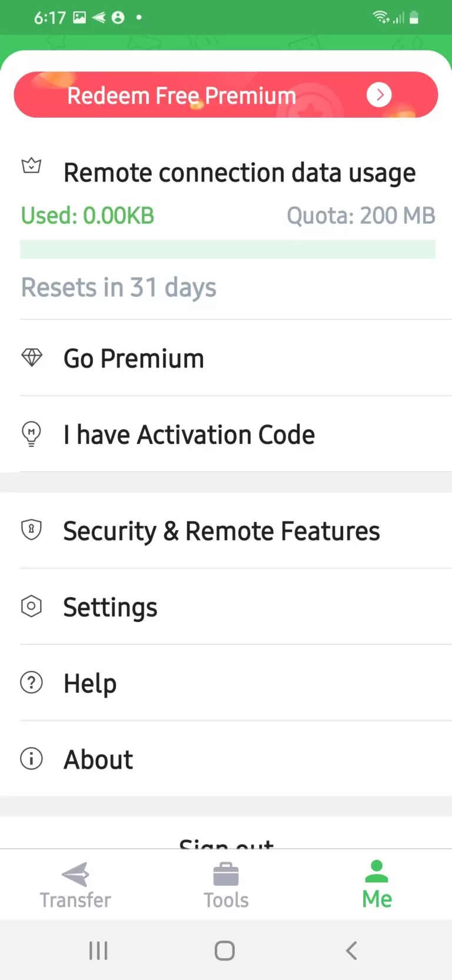Image resolution: width=452 pixels, height=980 pixels.
Task: Tap the diamond icon for Go Premium
Action: pos(32,357)
